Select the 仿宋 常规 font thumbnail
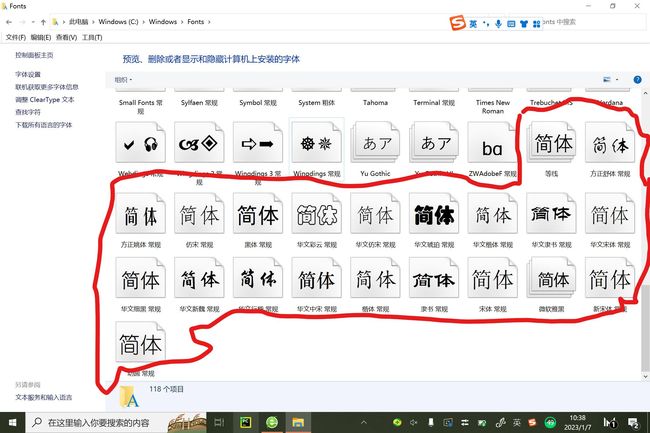Viewport: 650px width, 433px height. tap(199, 213)
